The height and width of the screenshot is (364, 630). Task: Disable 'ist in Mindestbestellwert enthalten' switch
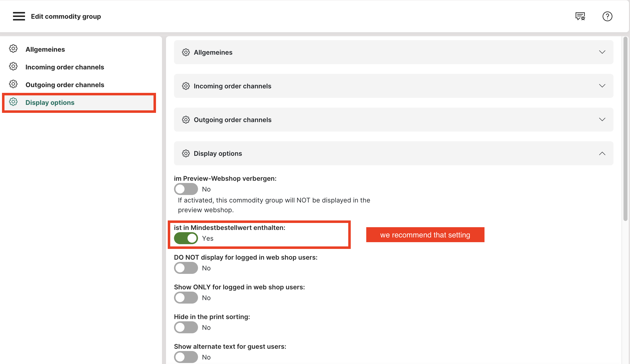click(x=186, y=238)
